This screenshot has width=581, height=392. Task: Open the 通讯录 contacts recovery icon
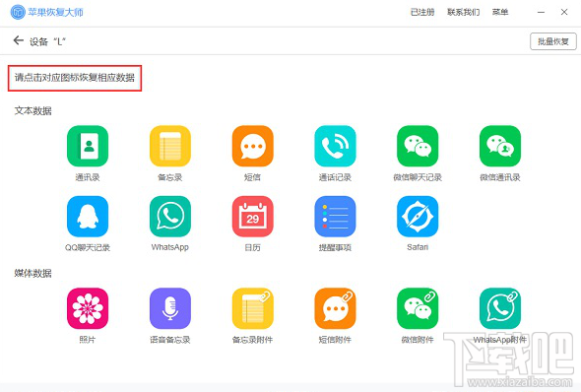88,146
